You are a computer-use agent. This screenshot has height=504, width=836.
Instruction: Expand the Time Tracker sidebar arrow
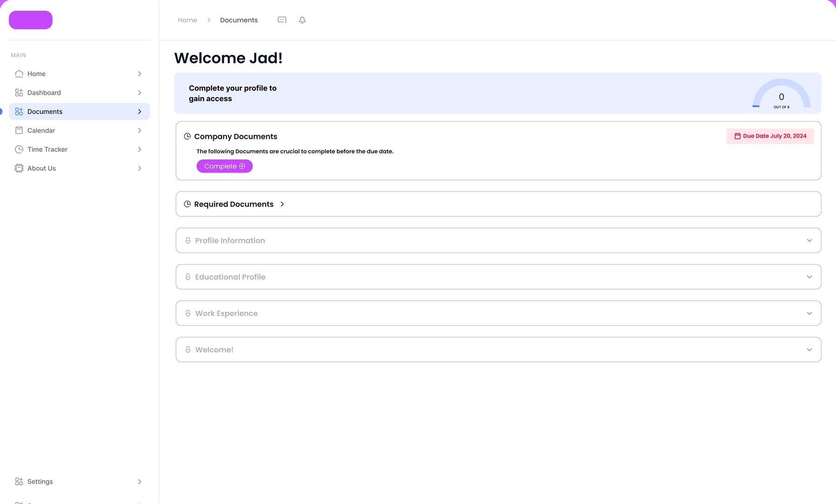tap(139, 149)
